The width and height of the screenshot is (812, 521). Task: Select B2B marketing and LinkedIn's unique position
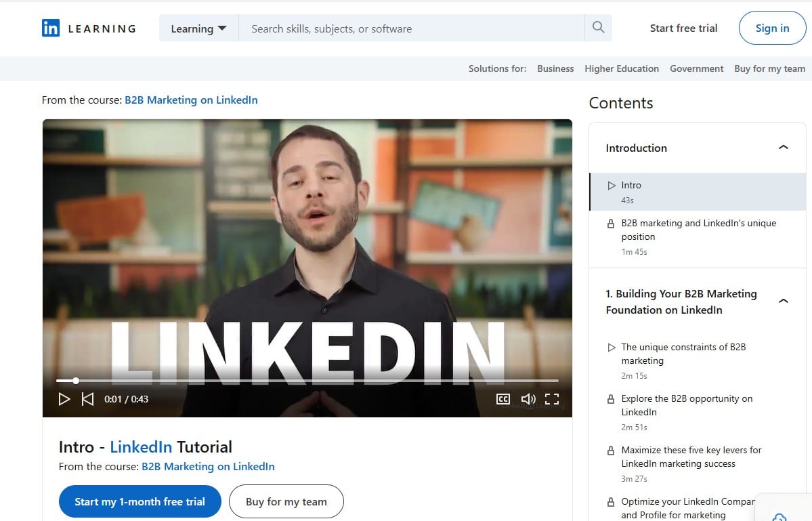pos(698,237)
